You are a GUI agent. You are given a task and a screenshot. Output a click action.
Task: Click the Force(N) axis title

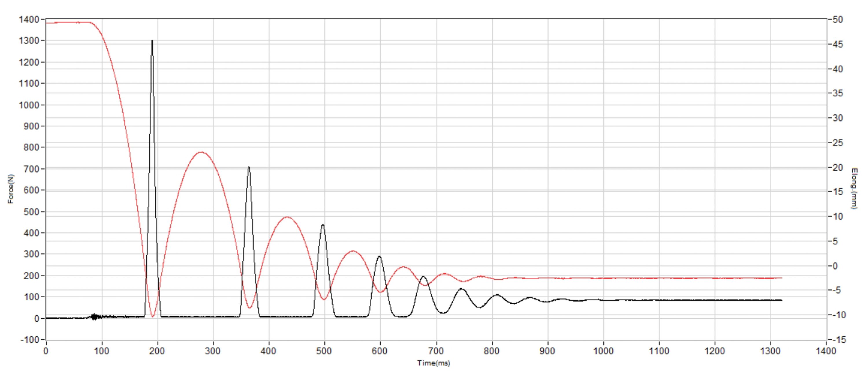(x=11, y=189)
